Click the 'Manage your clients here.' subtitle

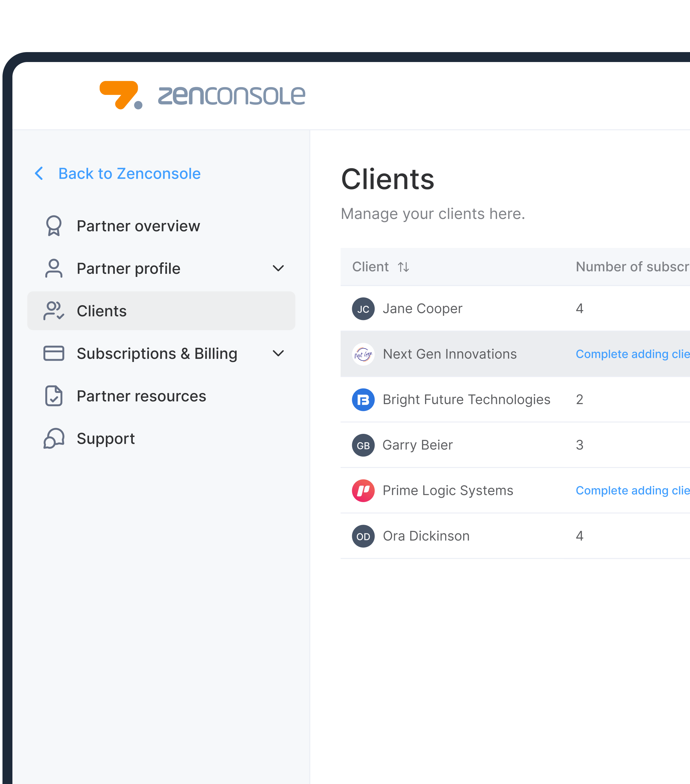(433, 214)
